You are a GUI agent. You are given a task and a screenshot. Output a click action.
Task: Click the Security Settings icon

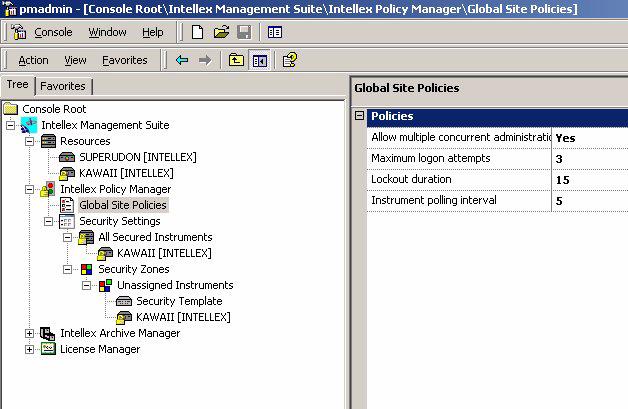pyautogui.click(x=67, y=221)
